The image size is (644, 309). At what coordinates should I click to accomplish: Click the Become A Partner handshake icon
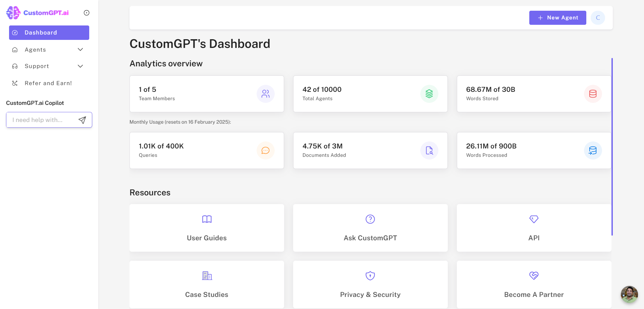(x=534, y=276)
